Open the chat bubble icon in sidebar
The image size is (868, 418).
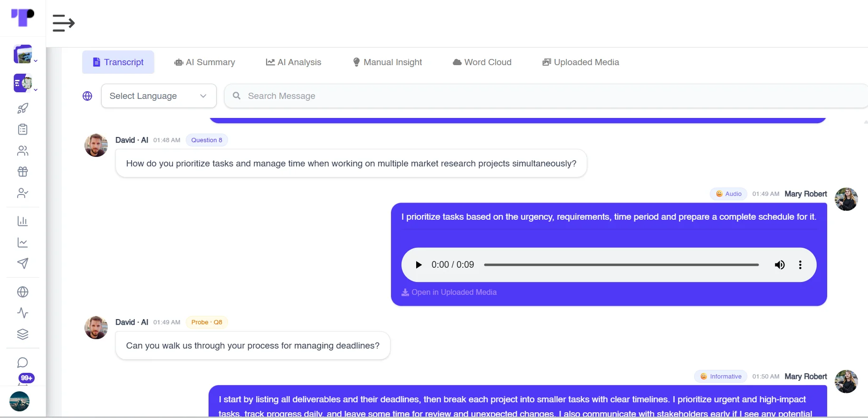23,363
